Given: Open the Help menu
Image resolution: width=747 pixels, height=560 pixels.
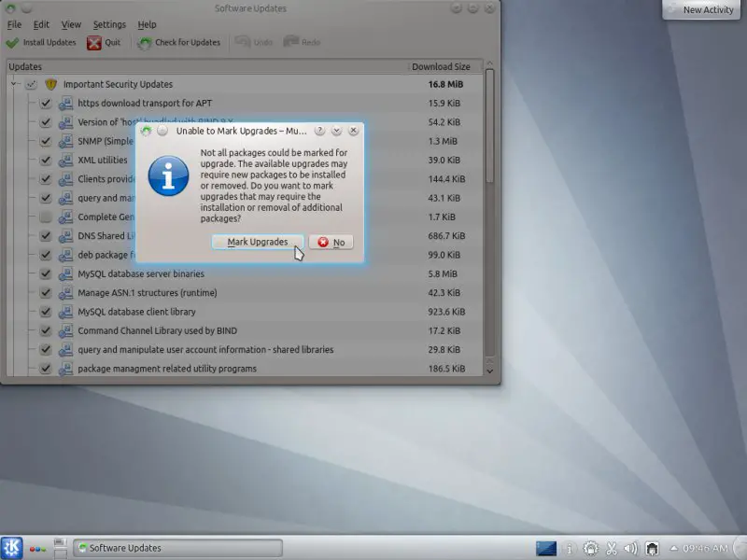Looking at the screenshot, I should pyautogui.click(x=147, y=25).
